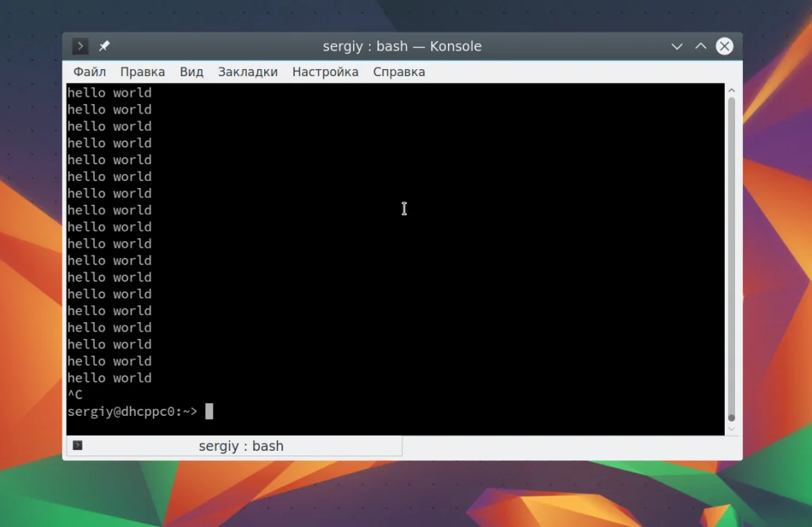This screenshot has width=812, height=527.
Task: Click the sergiy@dhcppc0 prompt line
Action: pos(132,411)
